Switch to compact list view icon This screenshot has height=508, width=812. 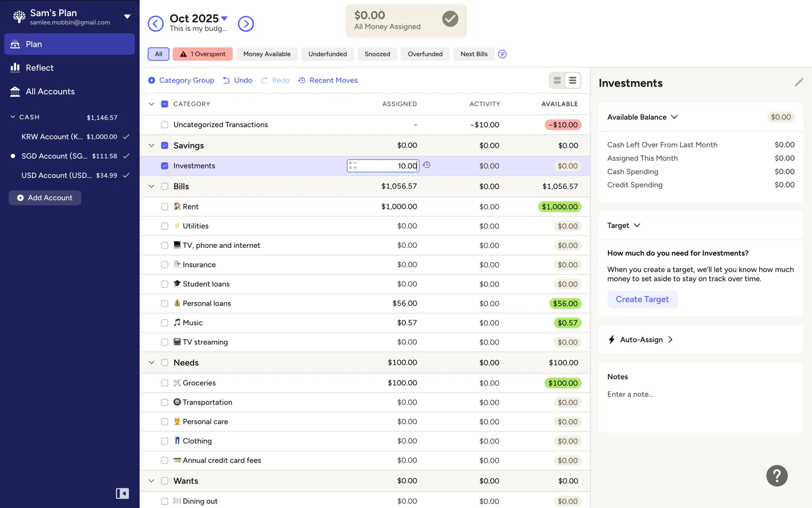pos(572,80)
